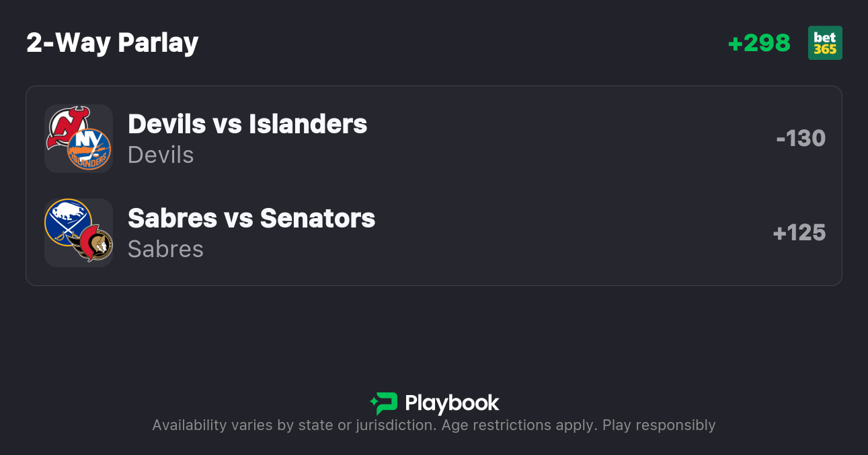Click the New York Islanders logo
Screen dimensions: 868x455
click(89, 149)
